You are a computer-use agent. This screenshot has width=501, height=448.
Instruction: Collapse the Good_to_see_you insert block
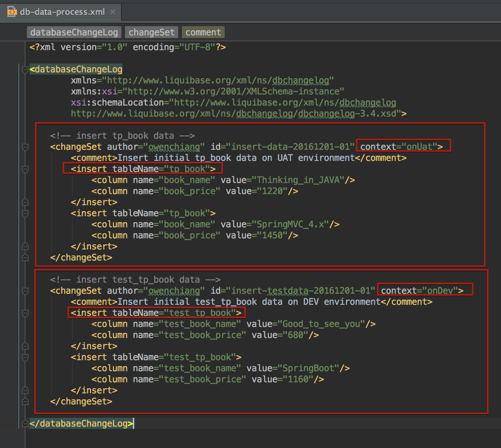[25, 313]
